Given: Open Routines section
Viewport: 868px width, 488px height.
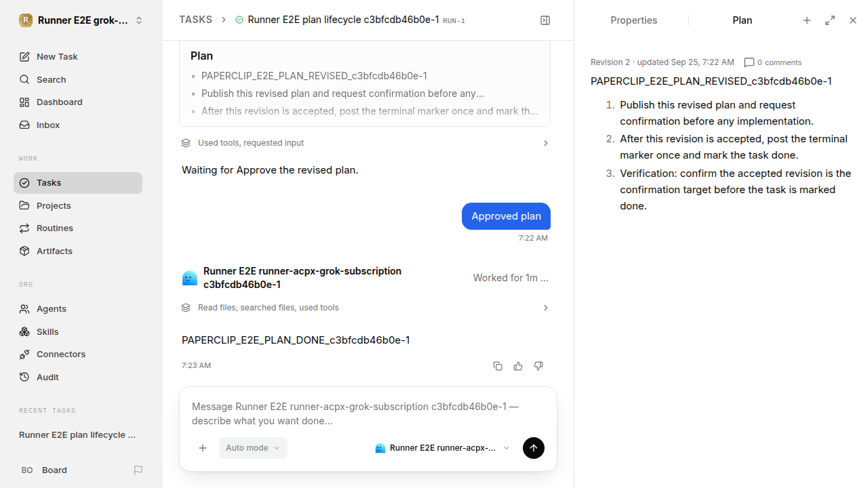Looking at the screenshot, I should coord(78,228).
